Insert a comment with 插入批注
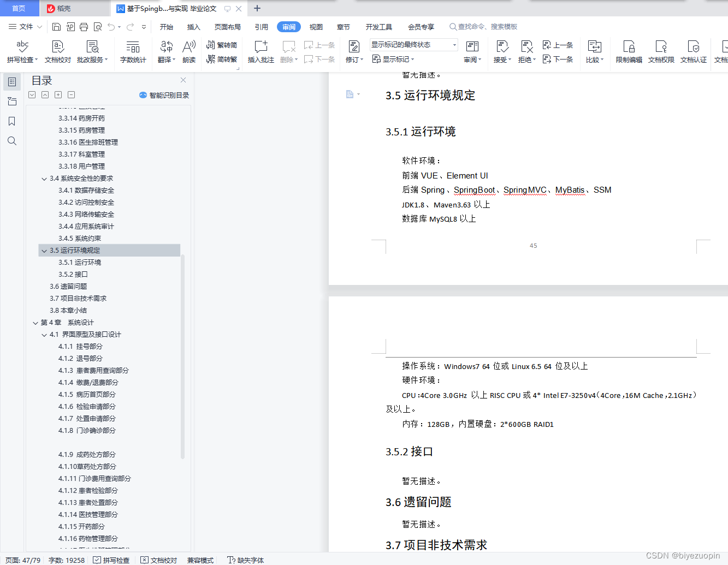728x565 pixels. (x=261, y=52)
